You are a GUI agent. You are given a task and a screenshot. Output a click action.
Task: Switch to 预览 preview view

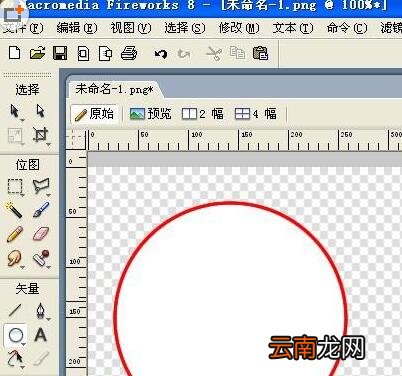coord(150,114)
